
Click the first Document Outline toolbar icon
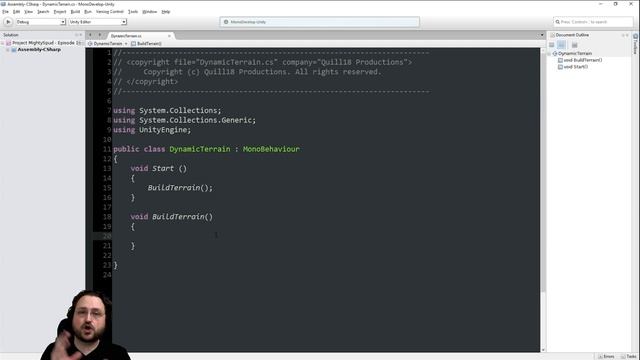click(x=552, y=44)
